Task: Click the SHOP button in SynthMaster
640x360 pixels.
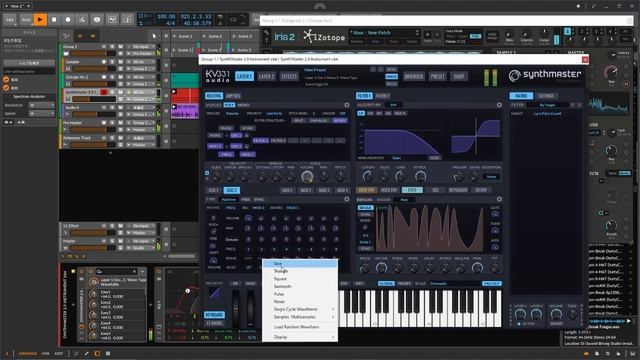Action: pyautogui.click(x=459, y=76)
